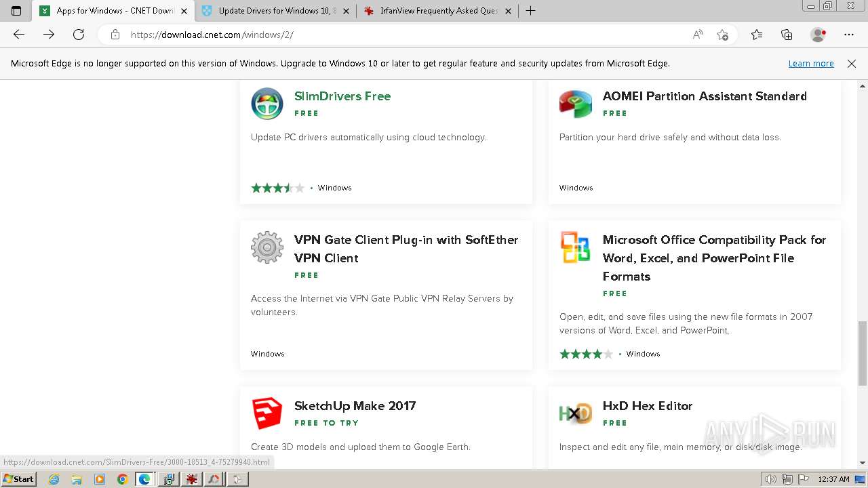The width and height of the screenshot is (868, 488).
Task: Open the Favorites list
Action: point(757,35)
